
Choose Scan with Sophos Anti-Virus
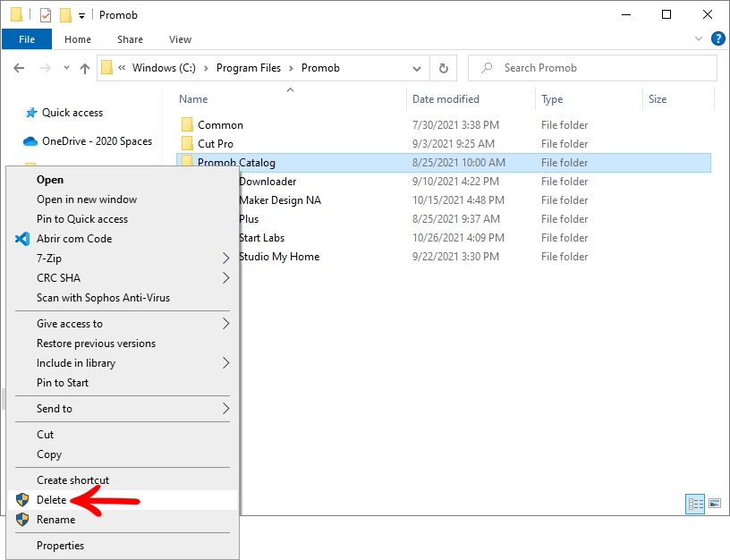[123, 298]
